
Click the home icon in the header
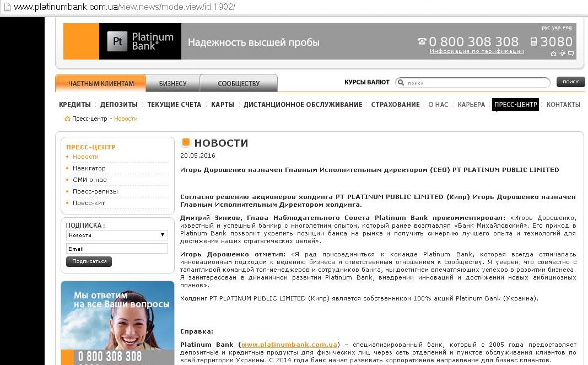(553, 53)
